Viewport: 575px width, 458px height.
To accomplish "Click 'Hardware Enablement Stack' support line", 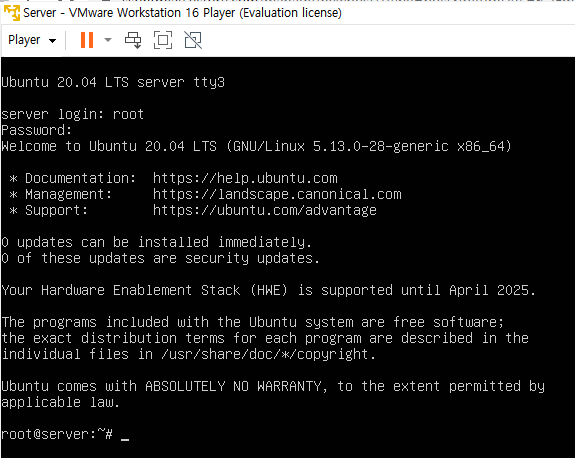I will point(268,290).
